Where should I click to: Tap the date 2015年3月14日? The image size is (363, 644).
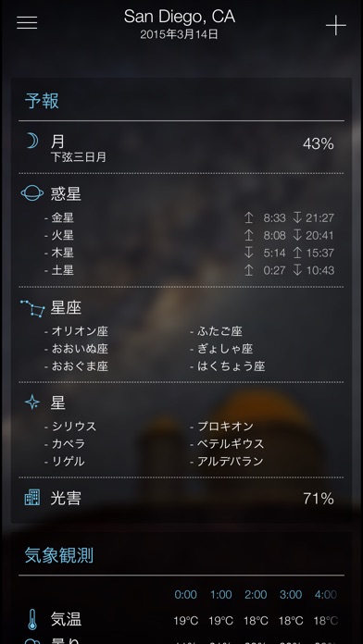(179, 34)
